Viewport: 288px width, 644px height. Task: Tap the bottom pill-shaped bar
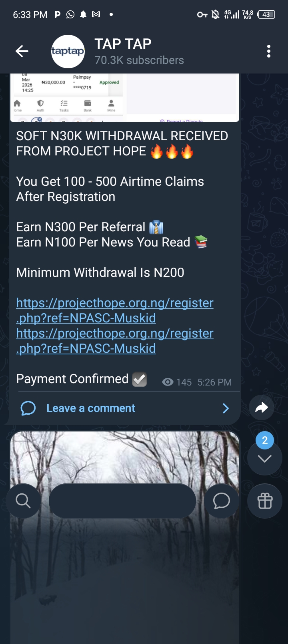click(x=122, y=501)
